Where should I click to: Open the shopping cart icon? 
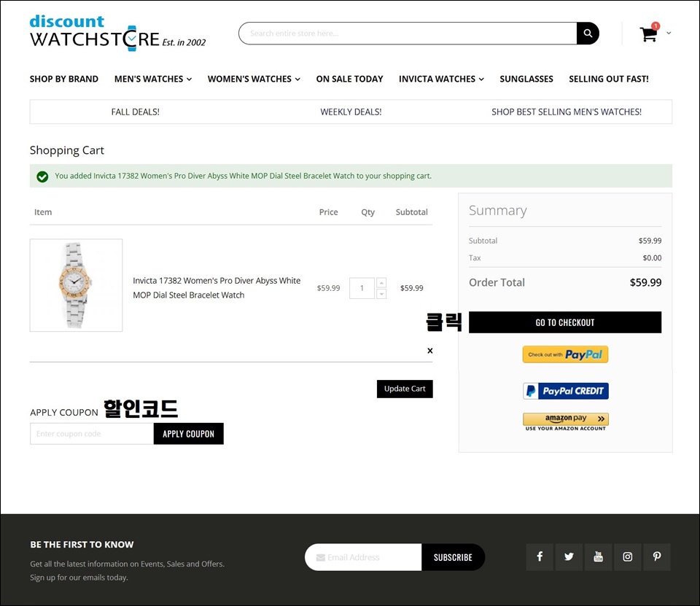649,34
